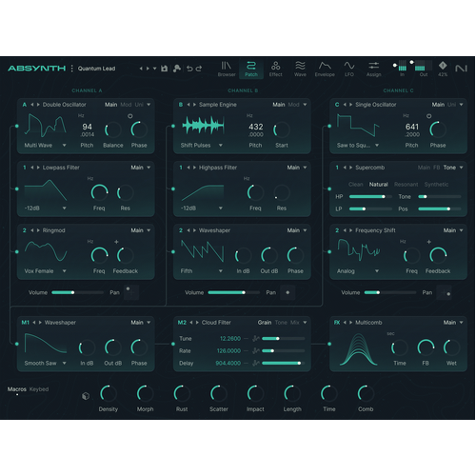Select the Resonant Supercomb mode
Screen dimensions: 476x476
(x=406, y=185)
